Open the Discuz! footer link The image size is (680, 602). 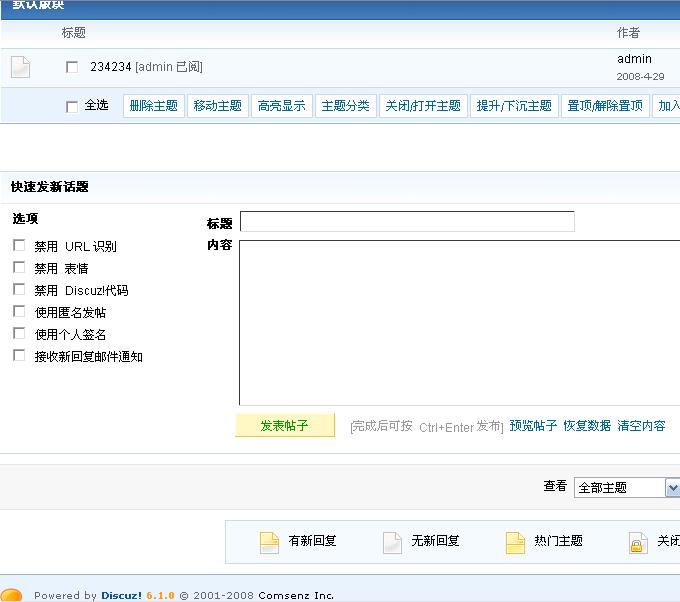coord(121,595)
